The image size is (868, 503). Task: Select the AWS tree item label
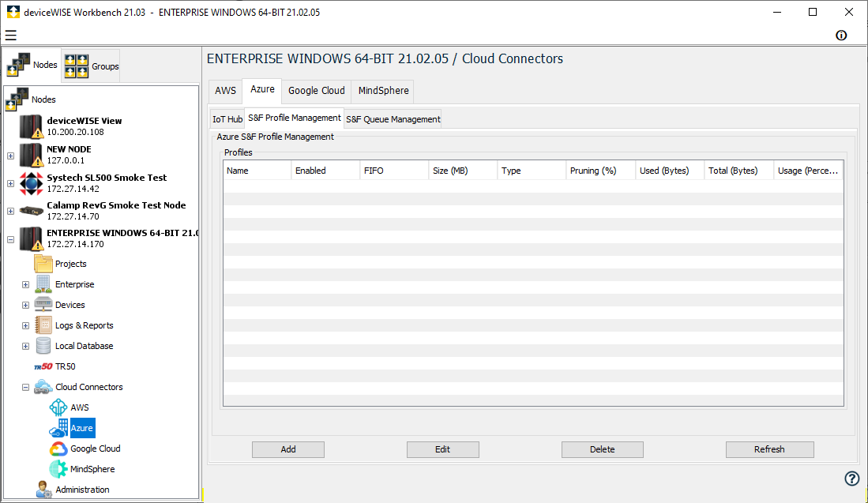(x=80, y=407)
